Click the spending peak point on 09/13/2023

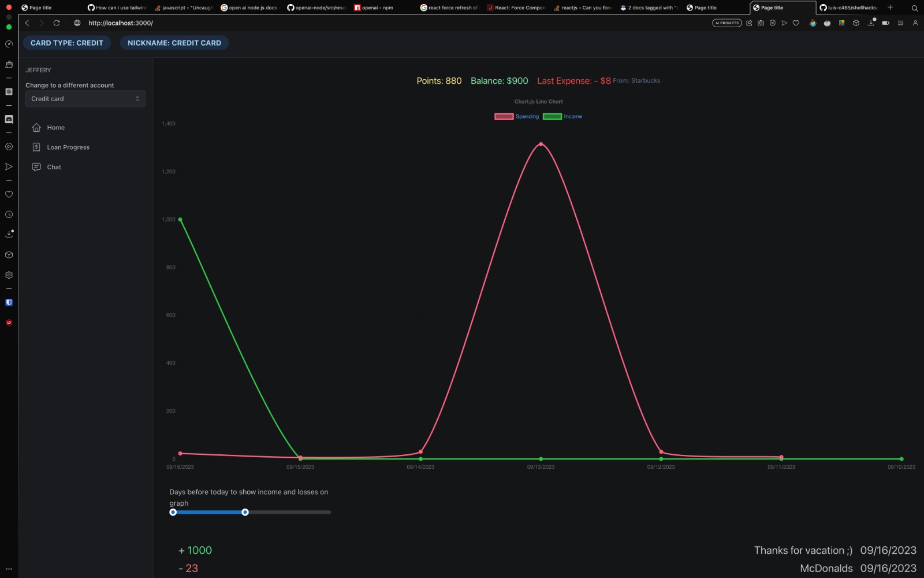(541, 144)
